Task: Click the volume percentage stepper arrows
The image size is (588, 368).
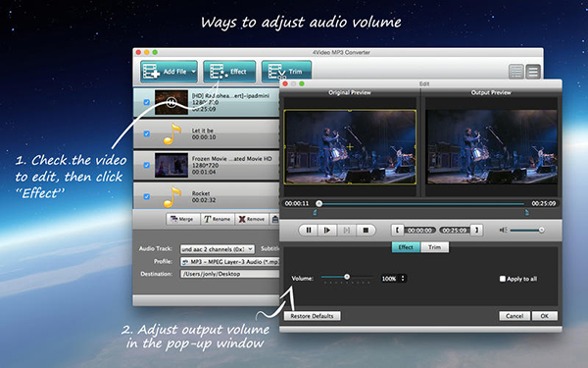Action: coord(403,279)
